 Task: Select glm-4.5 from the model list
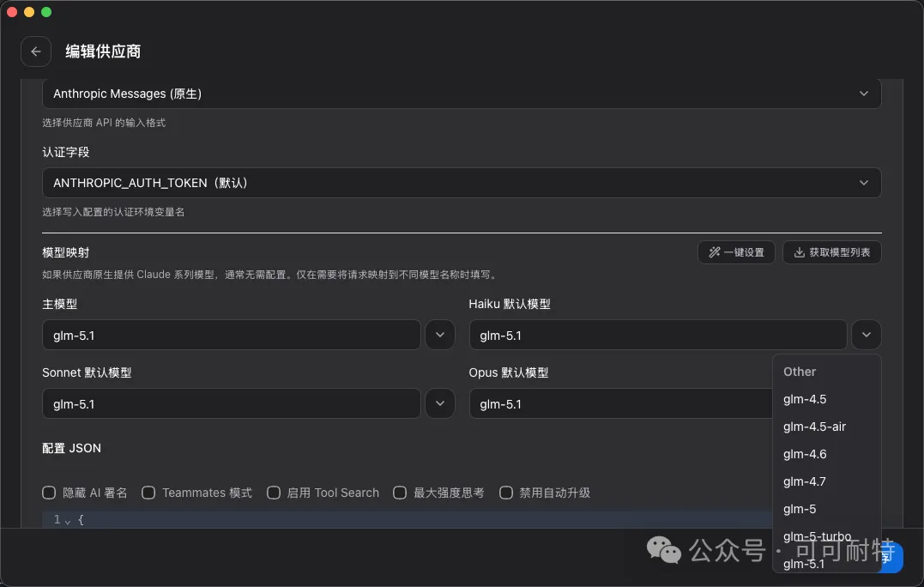(826, 399)
